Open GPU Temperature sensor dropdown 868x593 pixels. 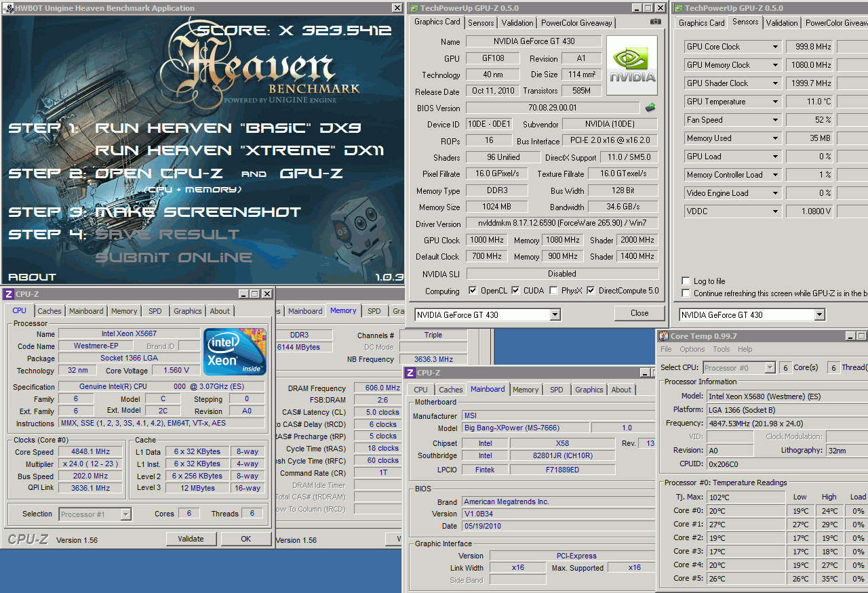[776, 102]
